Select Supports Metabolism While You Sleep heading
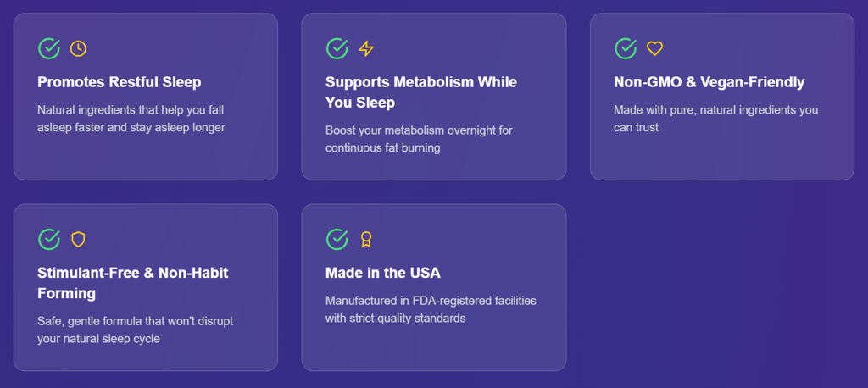 click(421, 92)
